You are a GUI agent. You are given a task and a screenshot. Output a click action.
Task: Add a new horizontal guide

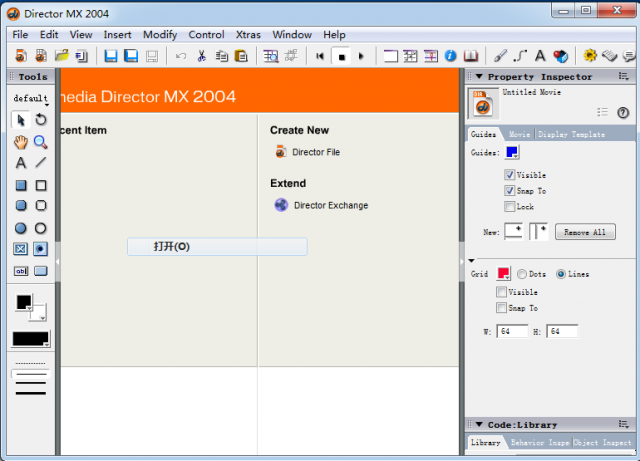coord(513,231)
